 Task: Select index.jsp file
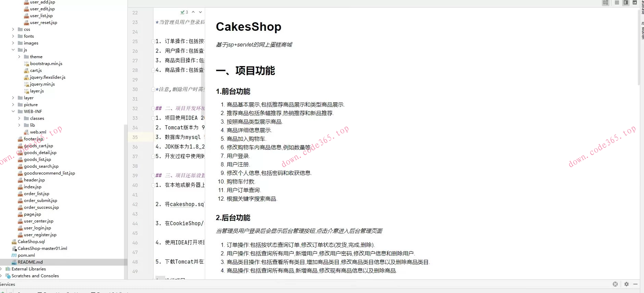(33, 187)
